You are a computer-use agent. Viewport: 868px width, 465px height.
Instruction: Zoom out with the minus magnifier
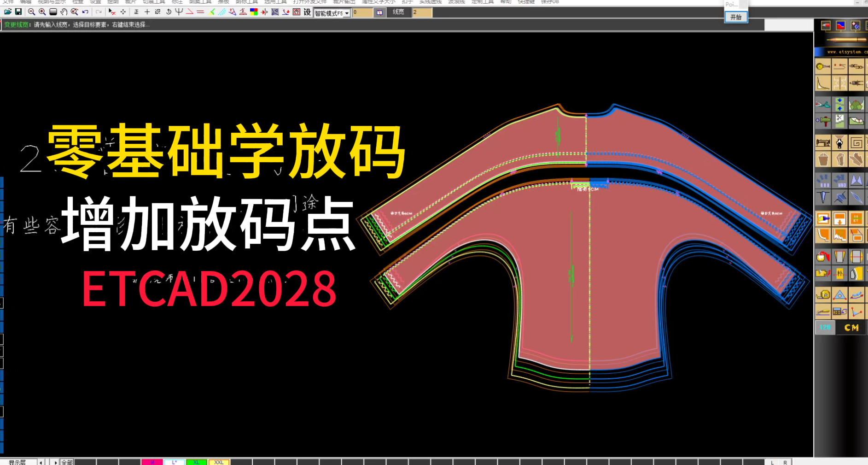point(31,12)
